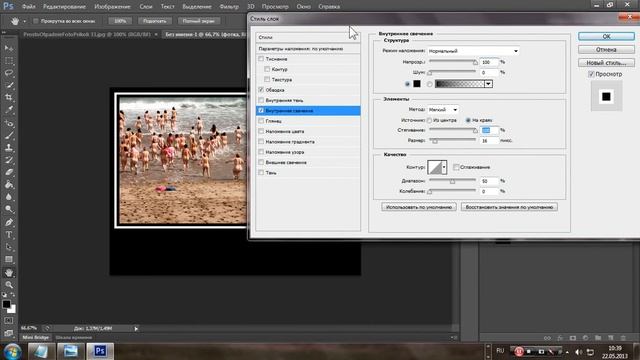Click the black glow color swatch
This screenshot has width=640, height=360.
[x=417, y=84]
